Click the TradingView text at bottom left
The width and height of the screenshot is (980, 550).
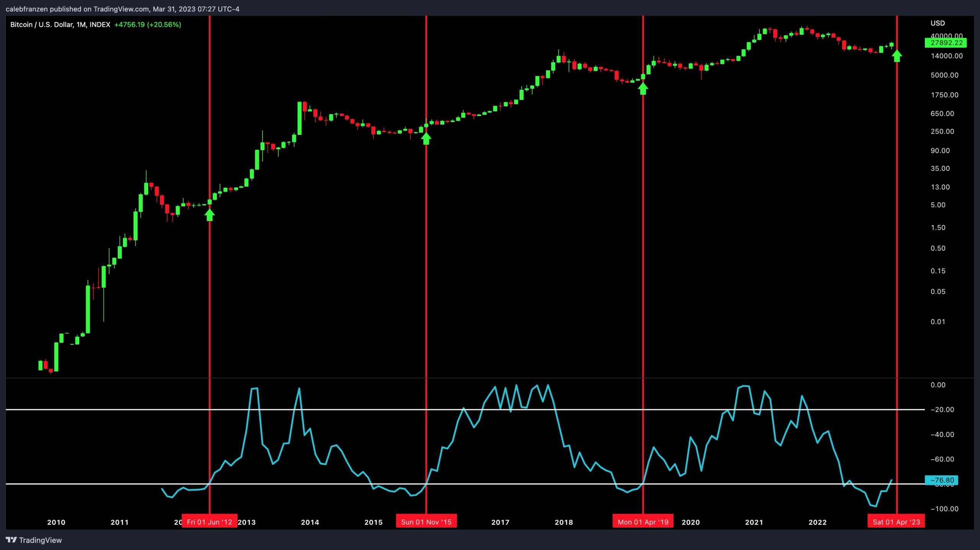click(40, 540)
